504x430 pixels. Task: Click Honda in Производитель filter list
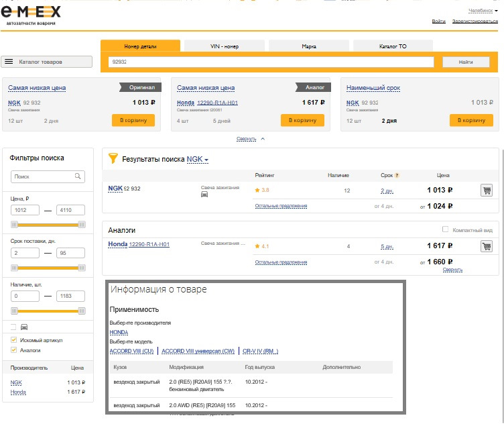coord(18,392)
